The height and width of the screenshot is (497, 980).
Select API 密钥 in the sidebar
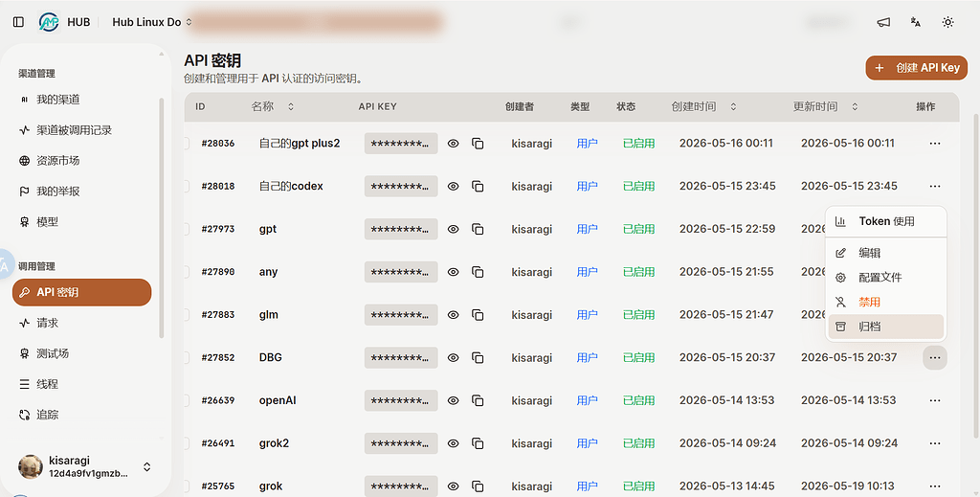pos(82,292)
